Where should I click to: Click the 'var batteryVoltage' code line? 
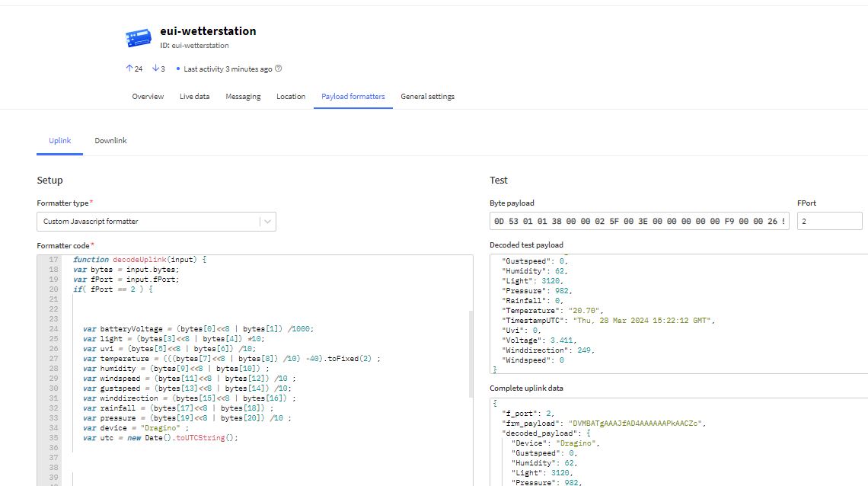point(198,329)
